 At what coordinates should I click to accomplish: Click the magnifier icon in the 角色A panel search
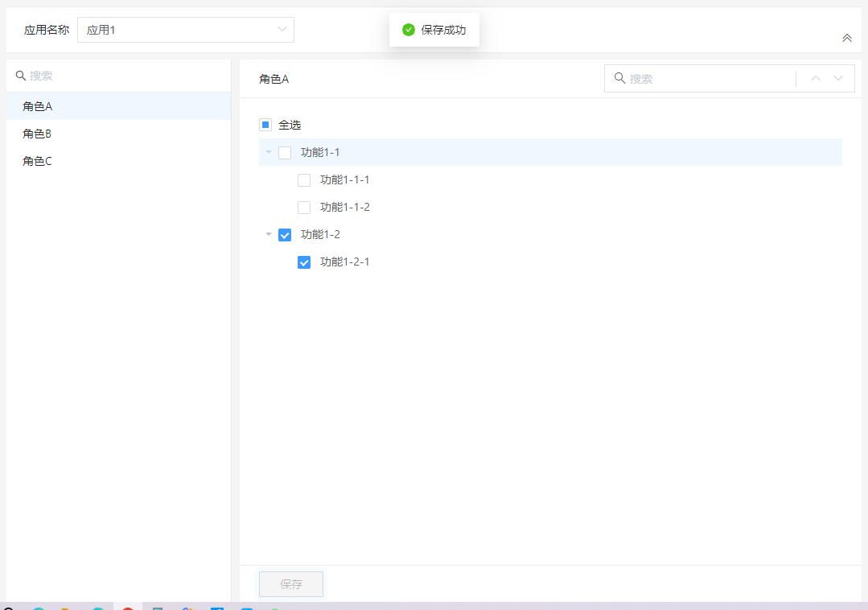coord(619,78)
